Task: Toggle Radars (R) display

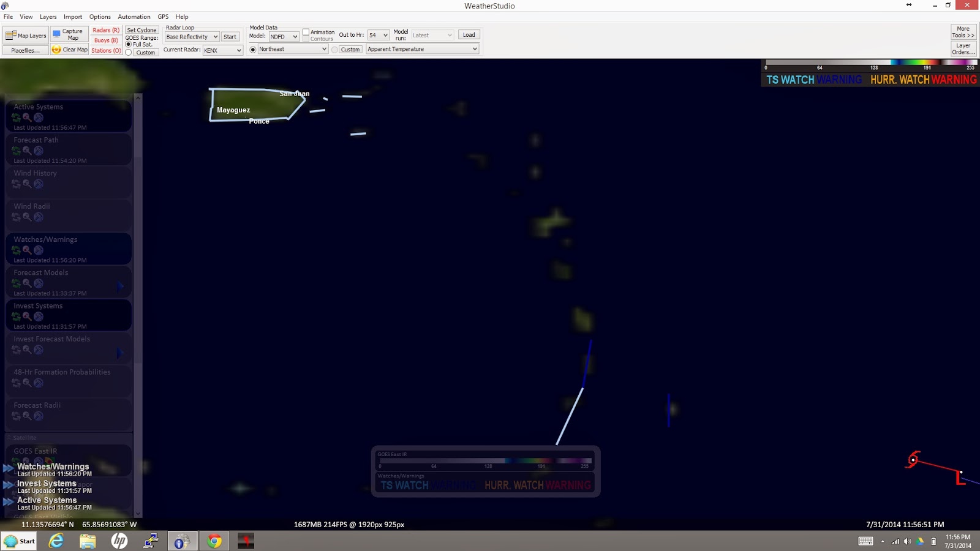Action: (x=106, y=30)
